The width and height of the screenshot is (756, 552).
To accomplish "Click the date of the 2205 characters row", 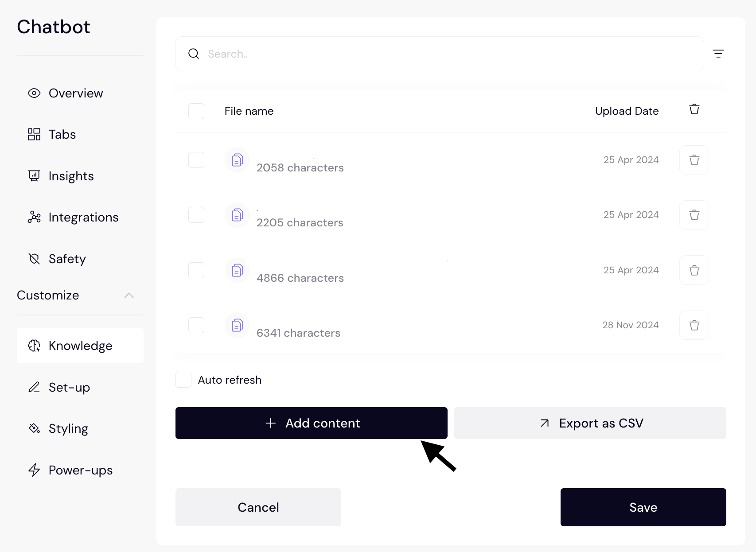I will point(631,215).
